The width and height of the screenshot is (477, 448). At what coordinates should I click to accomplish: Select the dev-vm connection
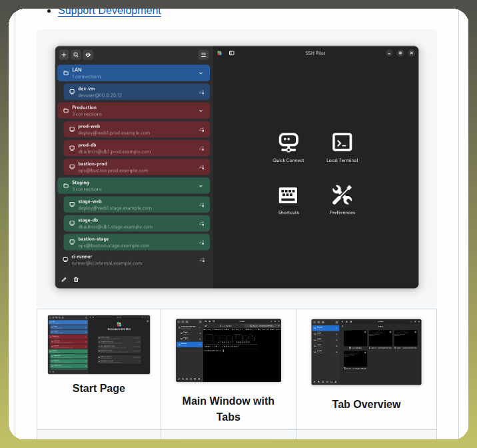[137, 92]
